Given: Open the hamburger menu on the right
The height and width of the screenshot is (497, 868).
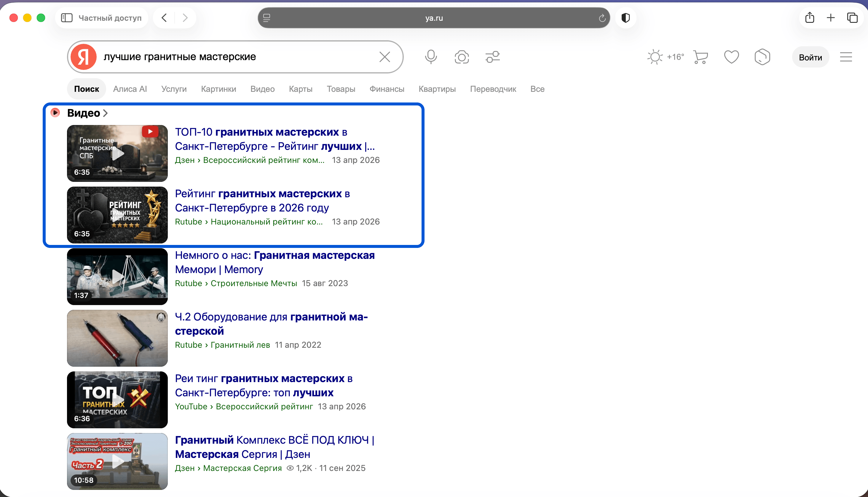Looking at the screenshot, I should 846,57.
